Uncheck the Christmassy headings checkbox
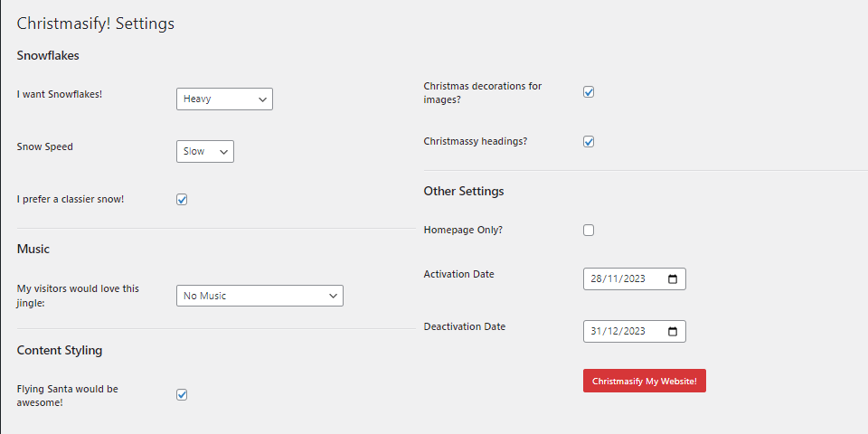The image size is (868, 434). [x=589, y=142]
